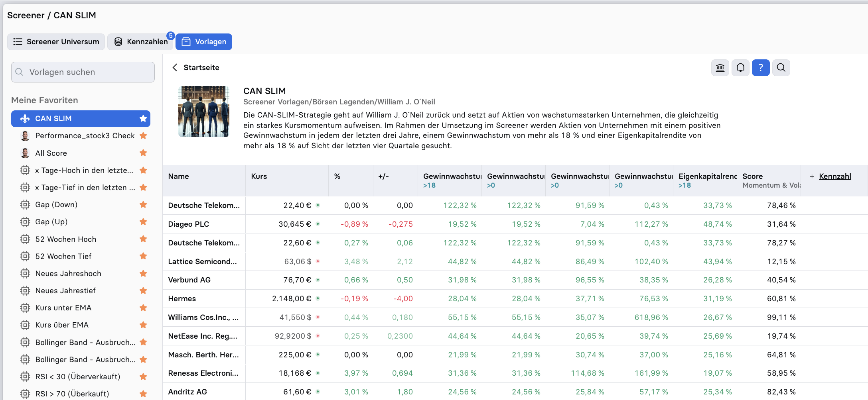Image resolution: width=868 pixels, height=400 pixels.
Task: Open the magnifier search icon button
Action: pos(781,68)
